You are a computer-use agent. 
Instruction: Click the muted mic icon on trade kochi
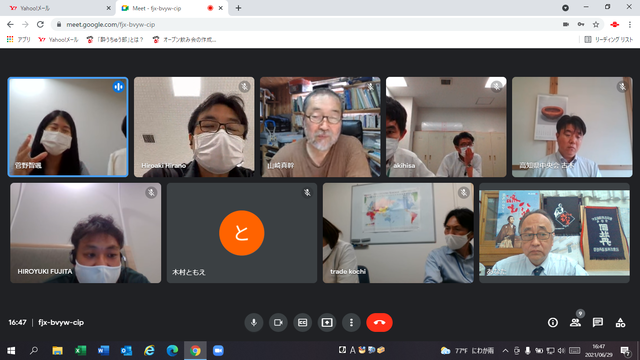[463, 192]
